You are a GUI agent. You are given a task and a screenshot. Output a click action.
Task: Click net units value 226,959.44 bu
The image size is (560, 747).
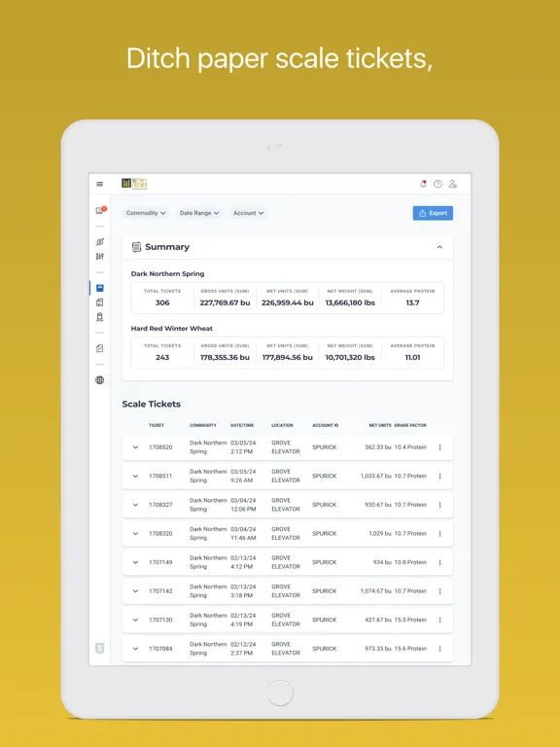pyautogui.click(x=288, y=302)
